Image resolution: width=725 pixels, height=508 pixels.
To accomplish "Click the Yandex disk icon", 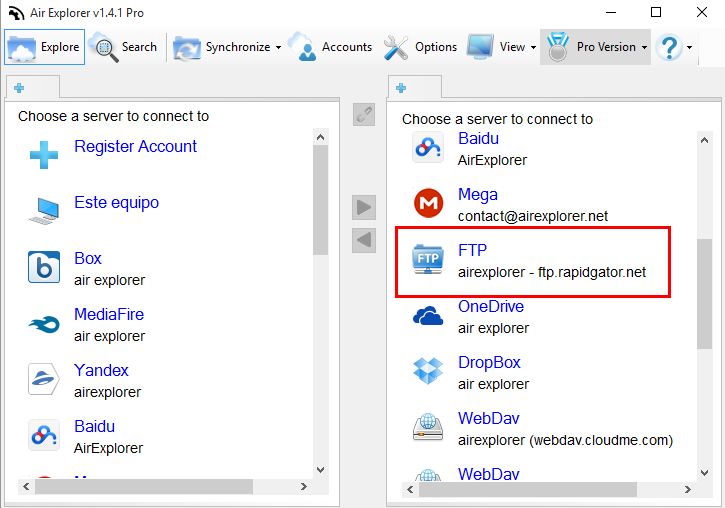I will coord(44,379).
